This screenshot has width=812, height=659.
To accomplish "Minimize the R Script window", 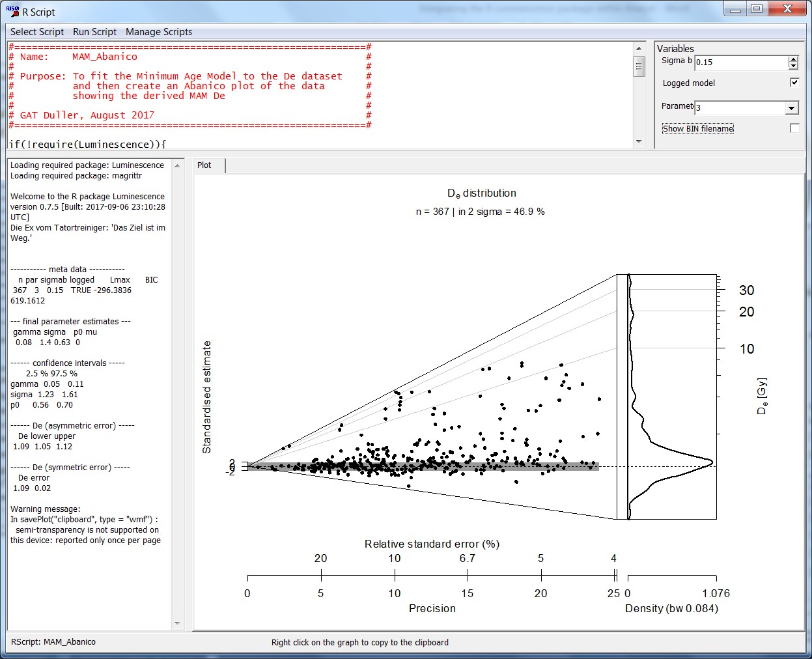I will [x=735, y=10].
